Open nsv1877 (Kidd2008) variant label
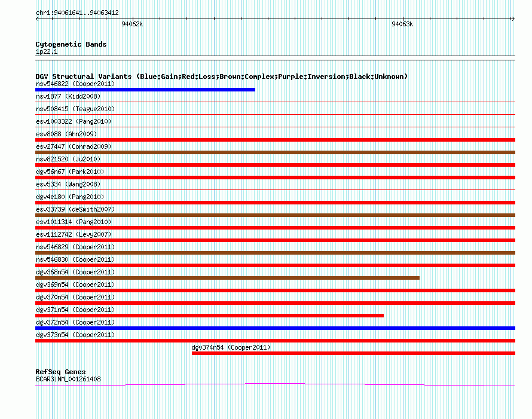The image size is (532, 419). click(68, 96)
